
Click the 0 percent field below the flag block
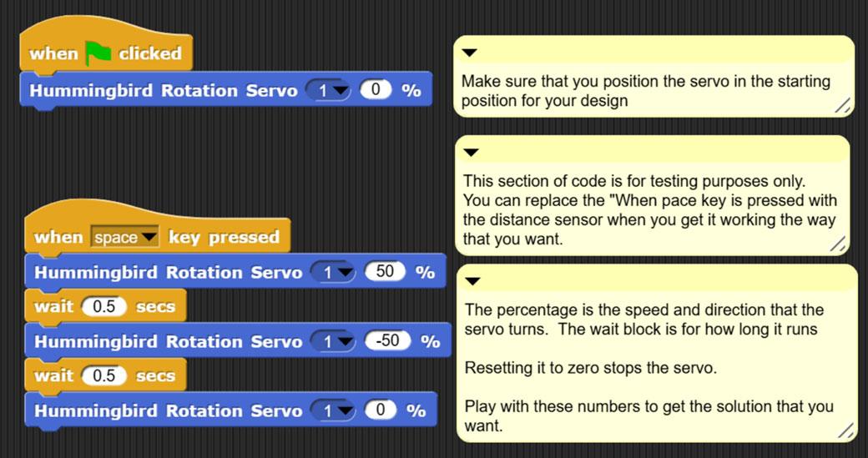[376, 90]
